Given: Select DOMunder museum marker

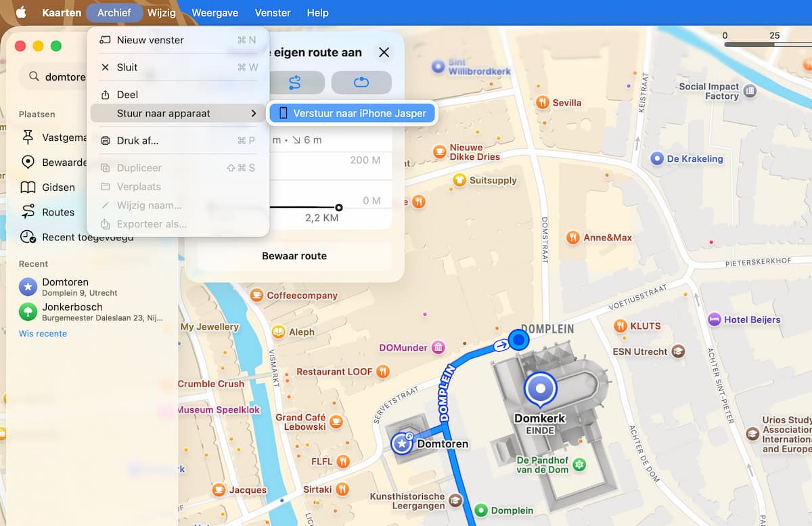Looking at the screenshot, I should [x=438, y=347].
